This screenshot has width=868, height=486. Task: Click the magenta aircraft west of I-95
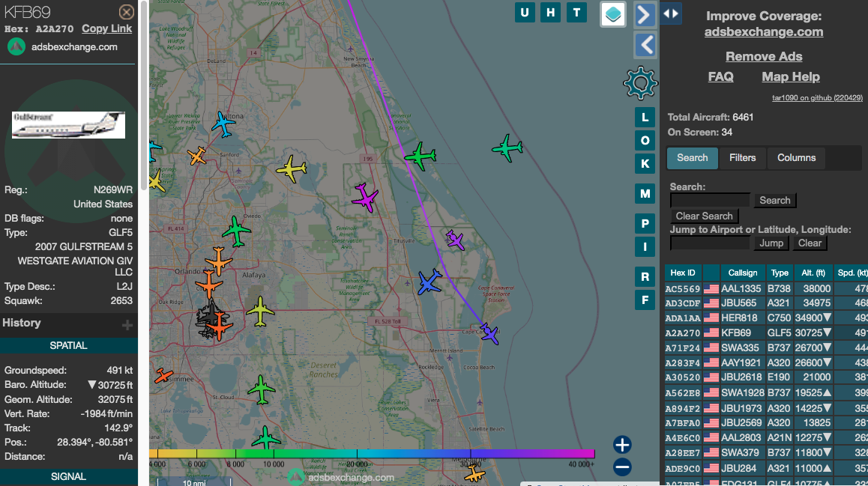point(365,198)
